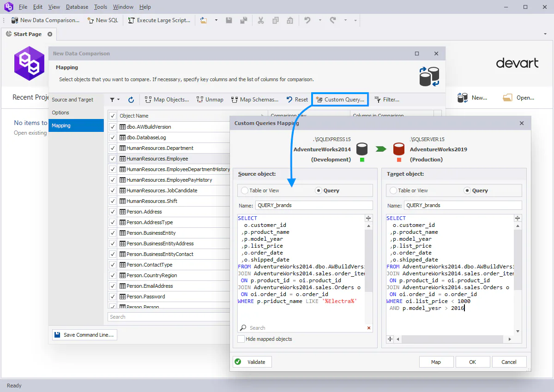This screenshot has height=392, width=554.
Task: Click the Save All toolbar icon
Action: click(x=243, y=20)
